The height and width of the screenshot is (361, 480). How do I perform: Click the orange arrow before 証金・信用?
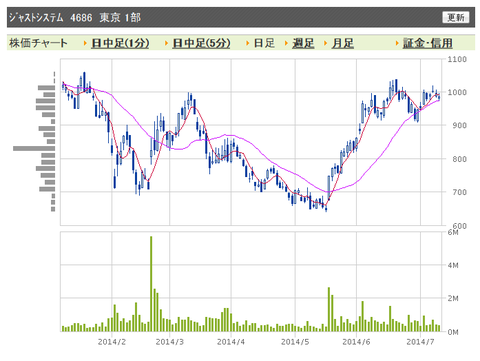tap(397, 43)
